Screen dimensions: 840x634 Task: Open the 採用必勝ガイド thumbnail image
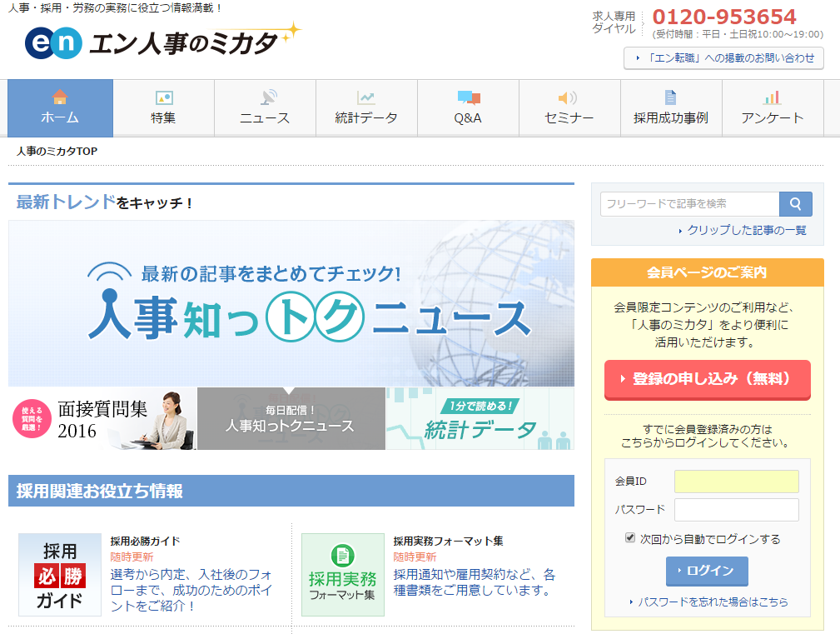pyautogui.click(x=60, y=575)
